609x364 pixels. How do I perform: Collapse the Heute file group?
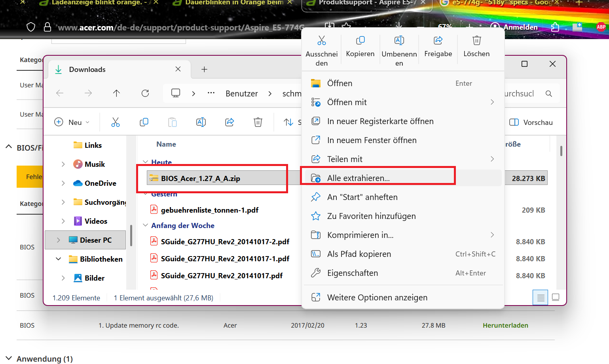point(145,162)
